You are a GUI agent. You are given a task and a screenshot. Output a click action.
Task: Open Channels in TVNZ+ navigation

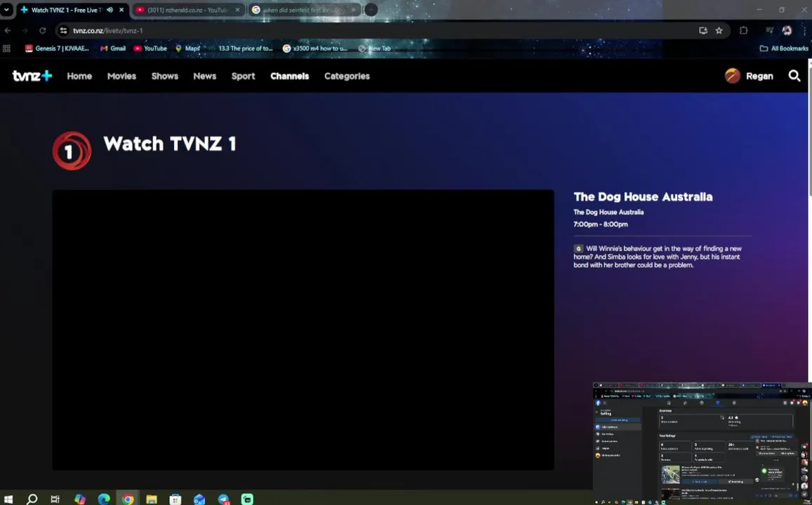coord(289,76)
